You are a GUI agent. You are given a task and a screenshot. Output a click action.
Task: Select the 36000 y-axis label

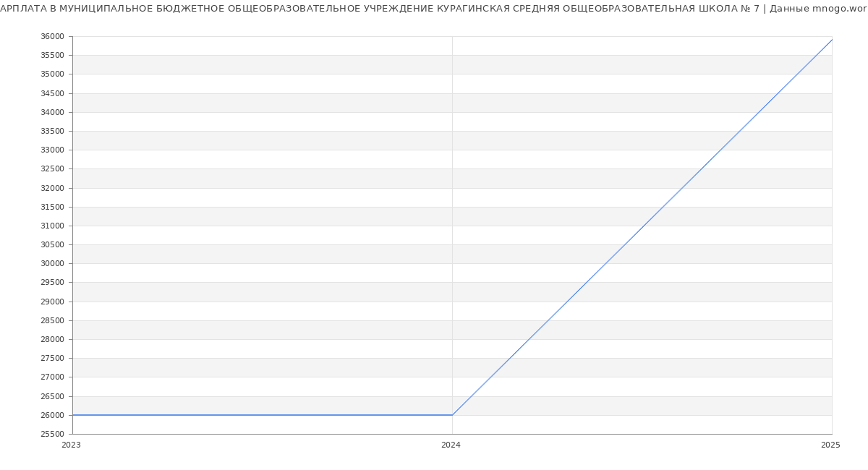(52, 37)
